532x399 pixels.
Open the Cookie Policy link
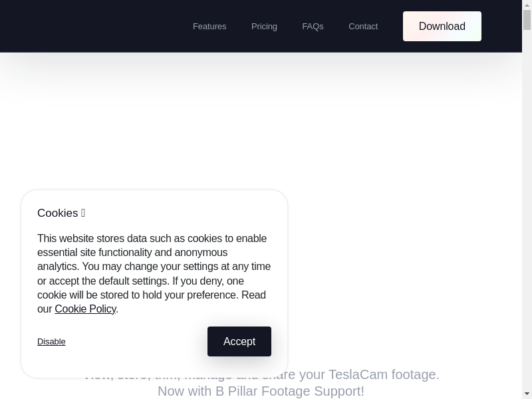click(85, 309)
